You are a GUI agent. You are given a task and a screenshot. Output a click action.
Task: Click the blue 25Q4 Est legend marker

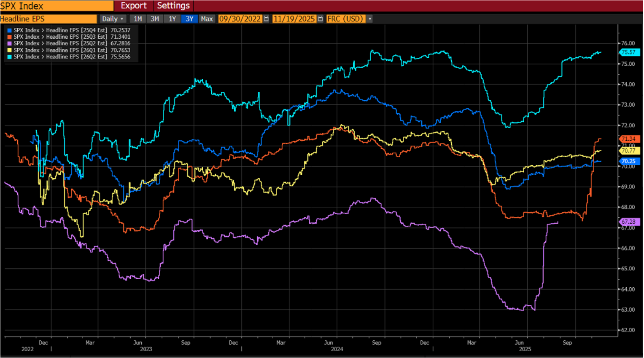click(9, 30)
